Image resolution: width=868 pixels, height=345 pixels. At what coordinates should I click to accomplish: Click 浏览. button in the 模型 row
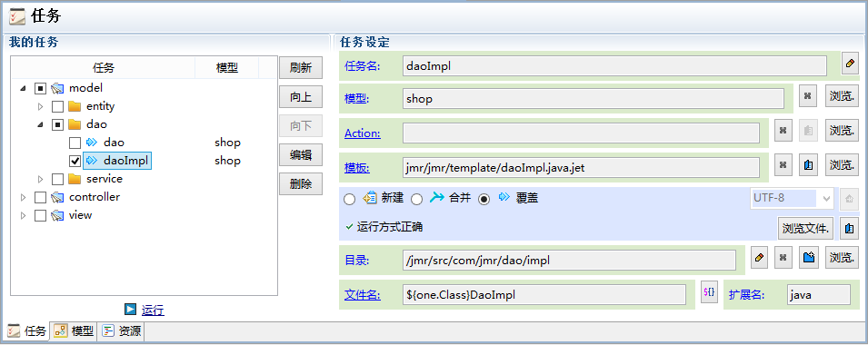(842, 96)
